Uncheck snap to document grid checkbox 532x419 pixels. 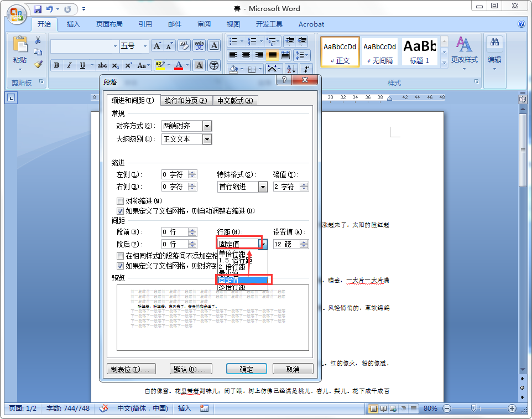coord(120,266)
